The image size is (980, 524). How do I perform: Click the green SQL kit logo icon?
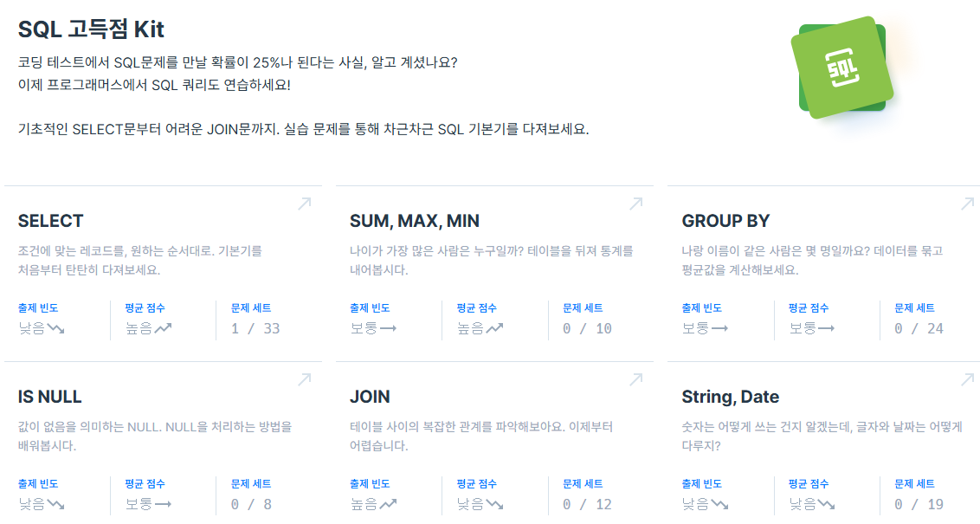841,68
